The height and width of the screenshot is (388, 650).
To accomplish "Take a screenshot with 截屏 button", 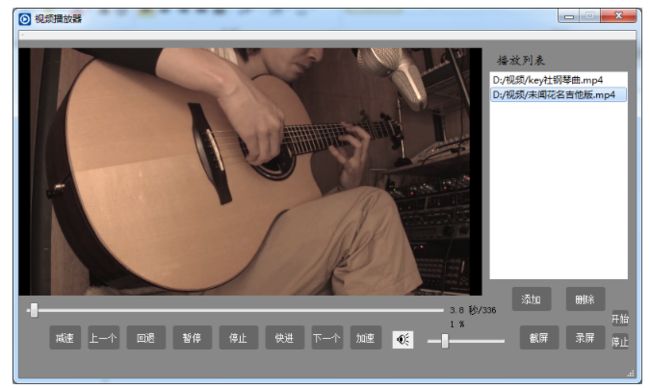I will 539,338.
